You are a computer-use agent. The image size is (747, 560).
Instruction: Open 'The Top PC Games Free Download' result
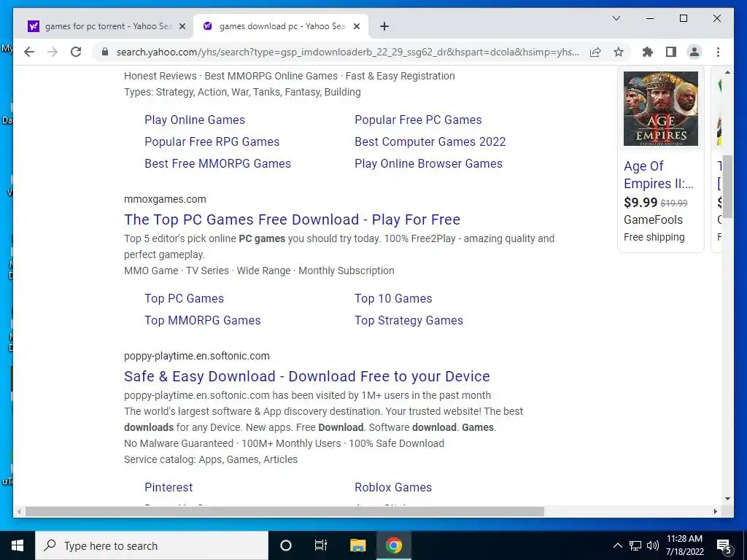(x=292, y=219)
